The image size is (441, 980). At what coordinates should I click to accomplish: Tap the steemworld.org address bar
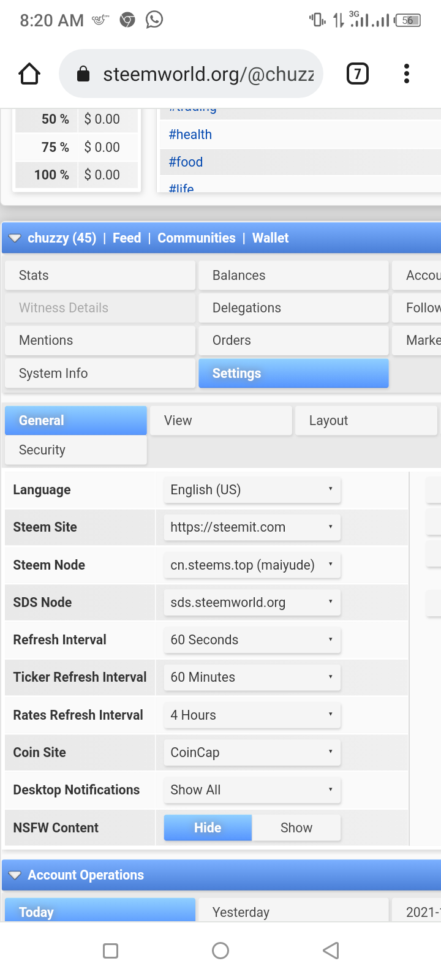click(x=191, y=74)
